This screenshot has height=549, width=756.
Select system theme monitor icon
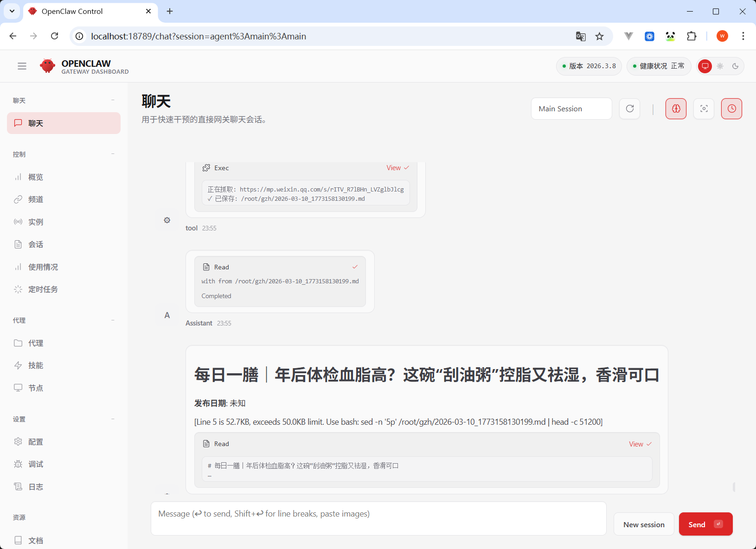pyautogui.click(x=705, y=66)
